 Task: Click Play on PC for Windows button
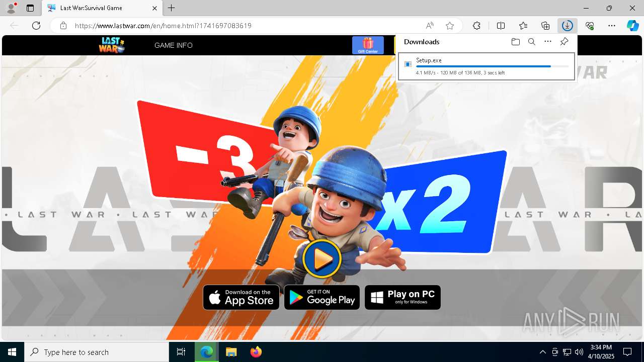[403, 298]
